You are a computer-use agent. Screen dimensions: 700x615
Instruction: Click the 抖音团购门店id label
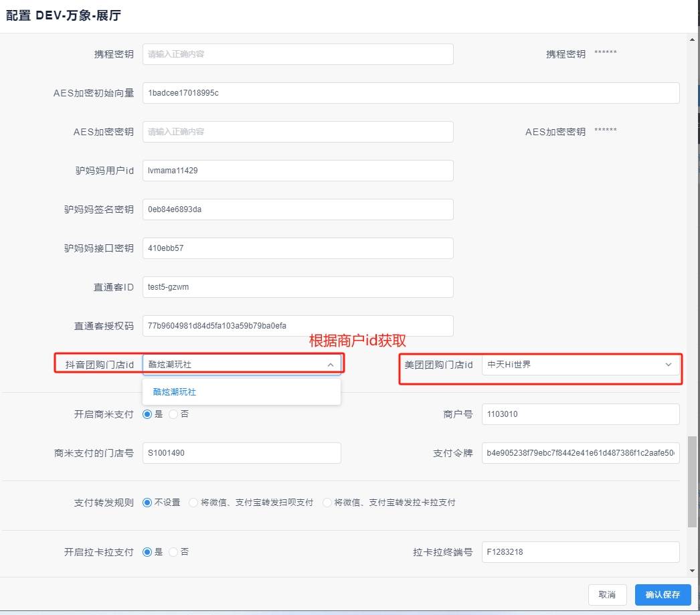(99, 365)
